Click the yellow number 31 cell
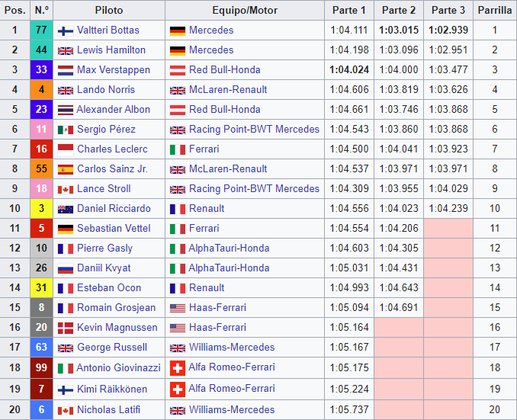 point(41,287)
